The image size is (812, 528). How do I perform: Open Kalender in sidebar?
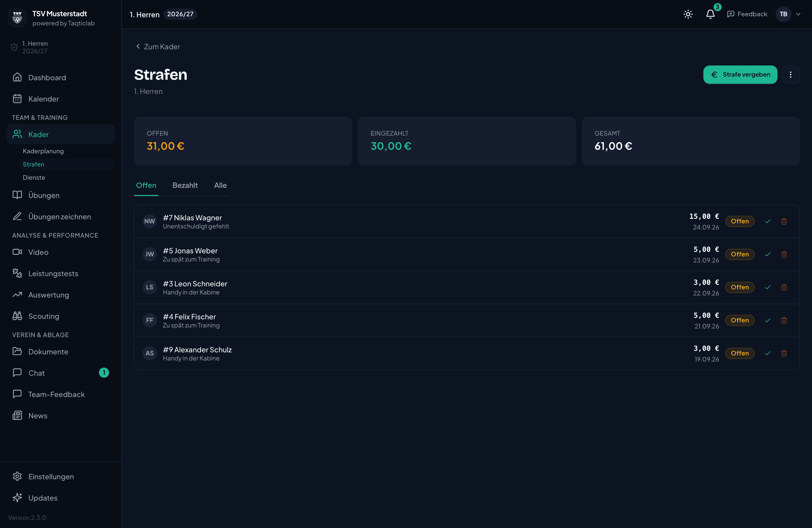60,99
